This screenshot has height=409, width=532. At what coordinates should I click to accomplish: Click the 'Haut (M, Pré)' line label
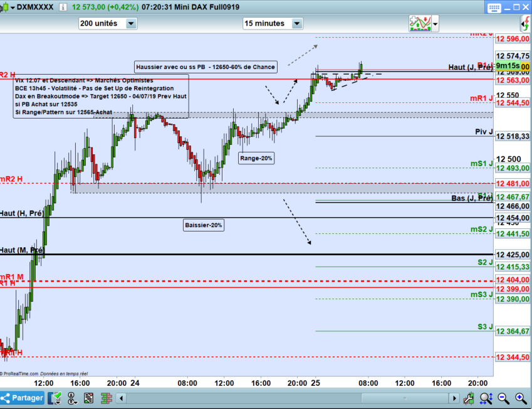22,250
